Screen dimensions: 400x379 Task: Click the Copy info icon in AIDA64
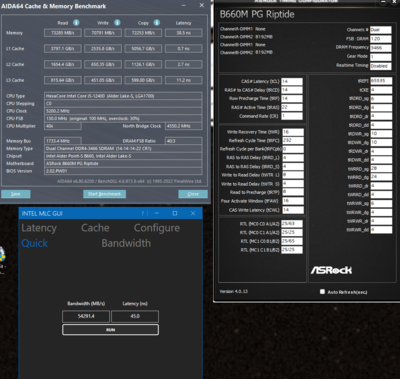(157, 23)
